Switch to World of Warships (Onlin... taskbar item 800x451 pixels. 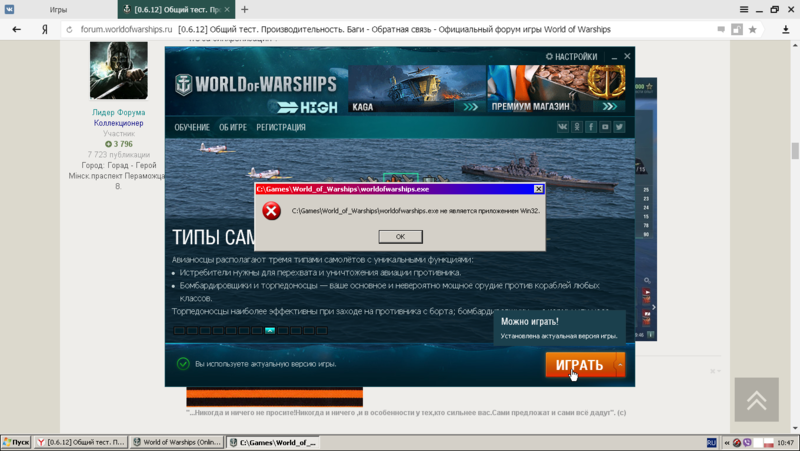pos(177,442)
